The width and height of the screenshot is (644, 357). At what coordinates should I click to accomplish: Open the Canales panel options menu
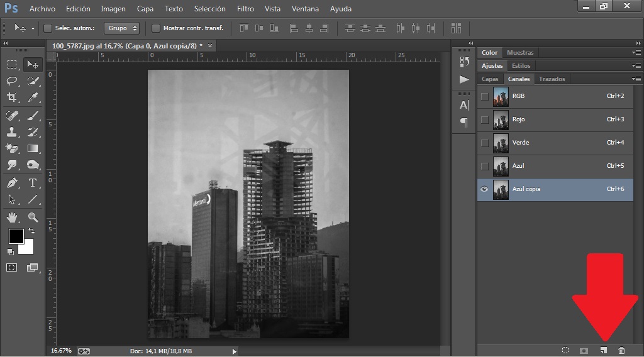[x=636, y=79]
